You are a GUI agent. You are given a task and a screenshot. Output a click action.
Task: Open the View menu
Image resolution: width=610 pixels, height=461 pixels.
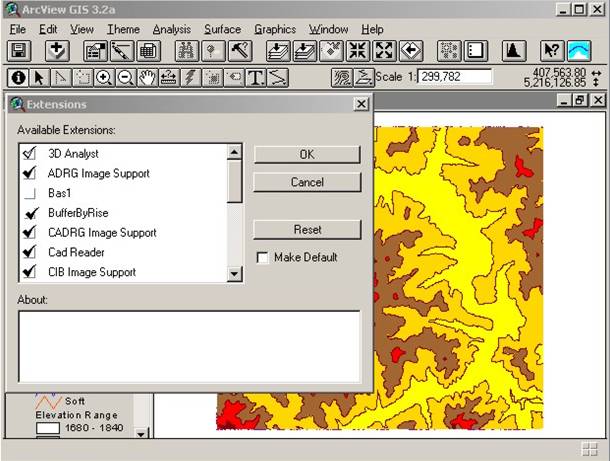[82, 30]
